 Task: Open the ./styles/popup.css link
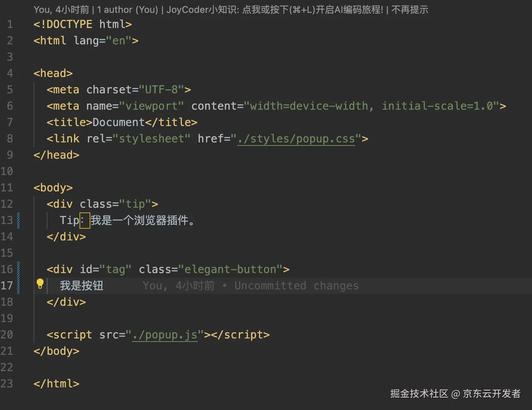(x=296, y=139)
